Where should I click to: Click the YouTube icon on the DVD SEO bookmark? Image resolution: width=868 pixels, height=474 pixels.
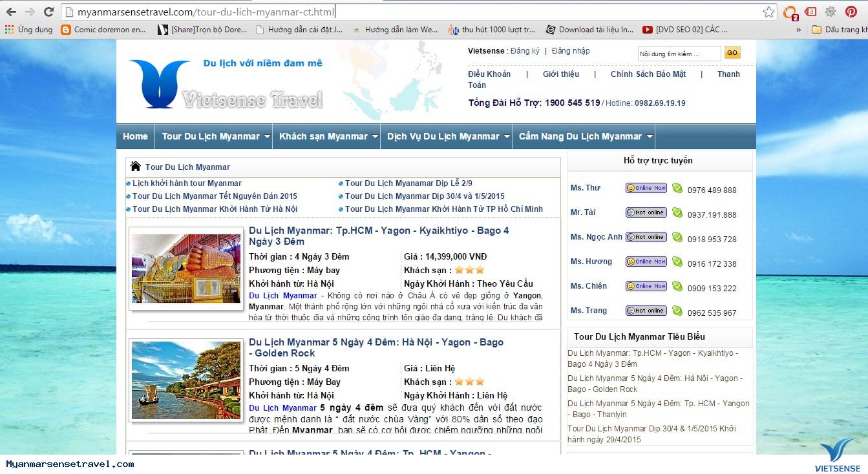point(648,28)
